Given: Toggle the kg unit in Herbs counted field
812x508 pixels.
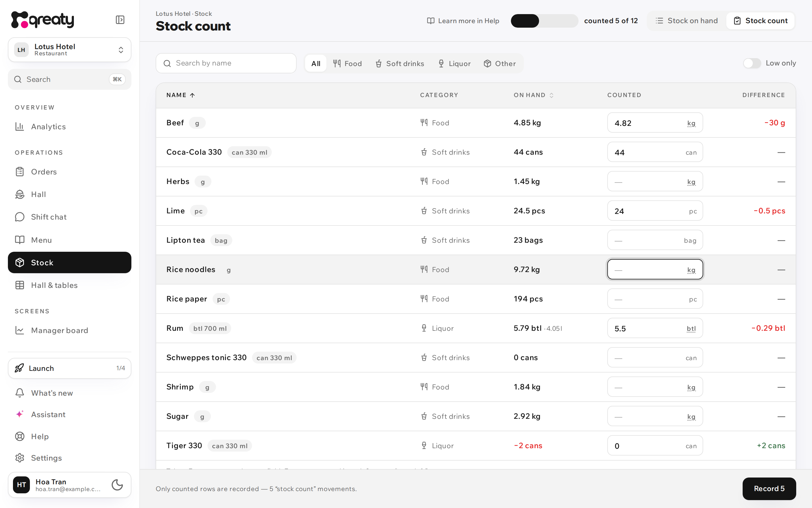Looking at the screenshot, I should click(691, 182).
